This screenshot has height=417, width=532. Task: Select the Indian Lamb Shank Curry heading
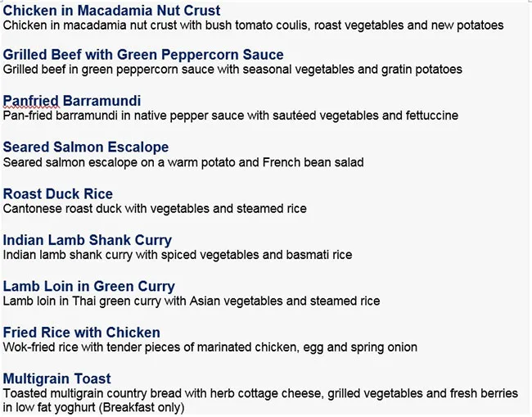click(88, 240)
